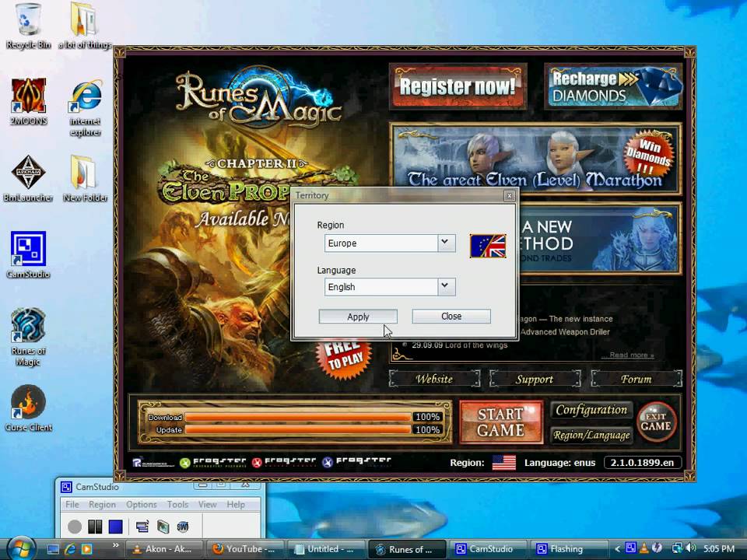Click the Recharge Diamonds banner
Image resolution: width=747 pixels, height=560 pixels.
(x=614, y=86)
